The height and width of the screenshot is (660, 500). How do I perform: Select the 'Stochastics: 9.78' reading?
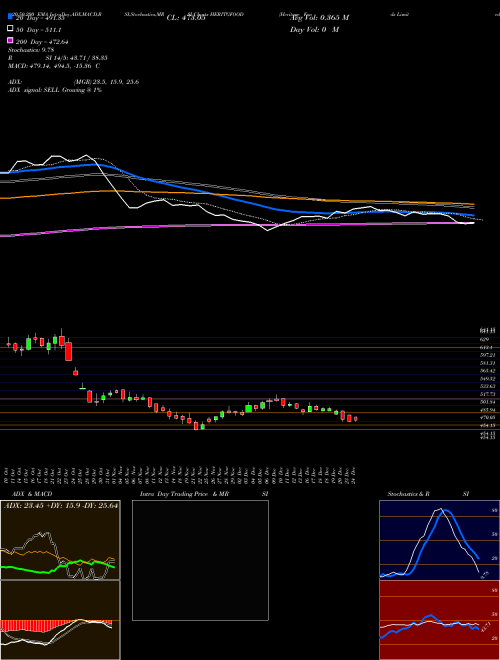[x=32, y=50]
